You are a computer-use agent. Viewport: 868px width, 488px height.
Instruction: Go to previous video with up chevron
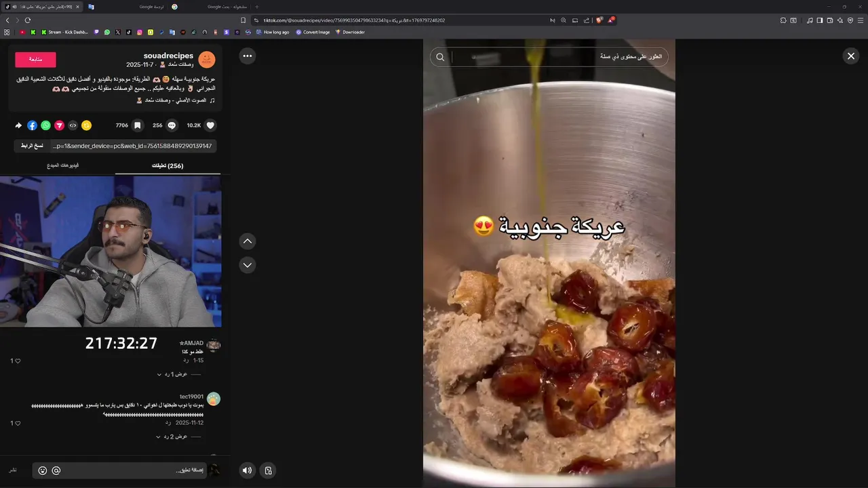pos(248,241)
